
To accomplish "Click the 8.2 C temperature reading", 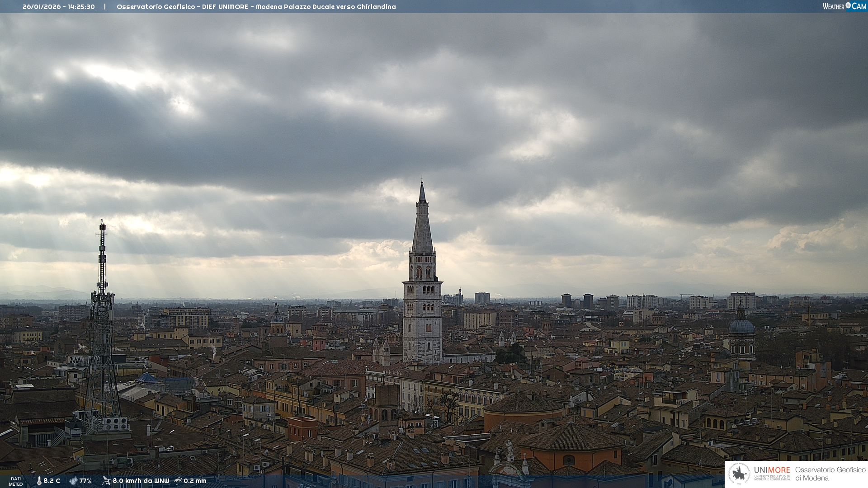I will 52,481.
